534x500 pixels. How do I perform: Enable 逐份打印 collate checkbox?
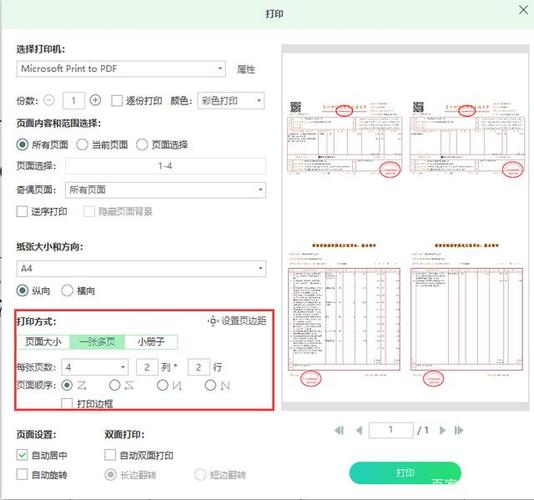point(117,101)
